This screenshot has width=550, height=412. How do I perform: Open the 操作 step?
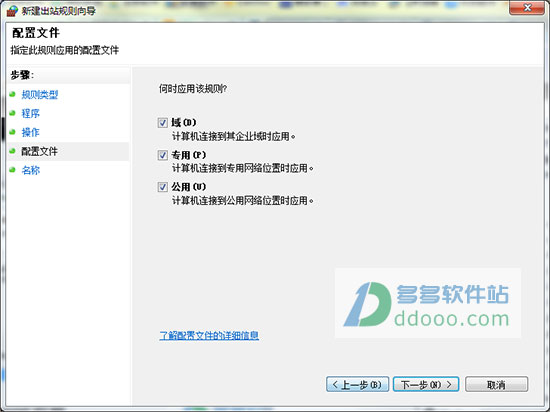point(31,132)
